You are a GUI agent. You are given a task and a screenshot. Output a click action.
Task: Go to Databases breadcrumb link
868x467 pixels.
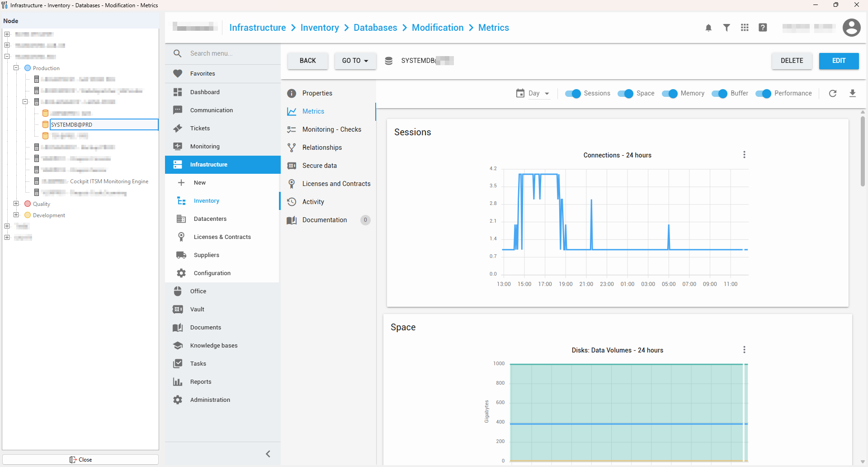[375, 28]
